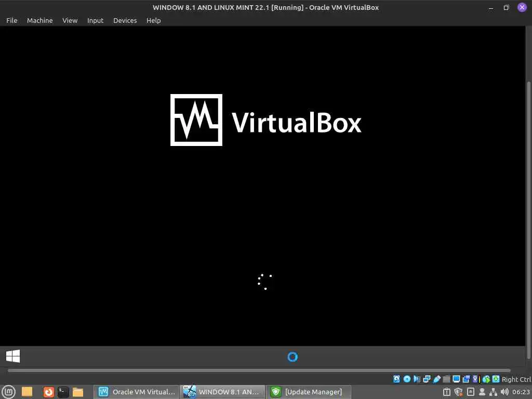Click the optical disc indicator in the status bar
Screen dimensions: 532x399
click(407, 379)
